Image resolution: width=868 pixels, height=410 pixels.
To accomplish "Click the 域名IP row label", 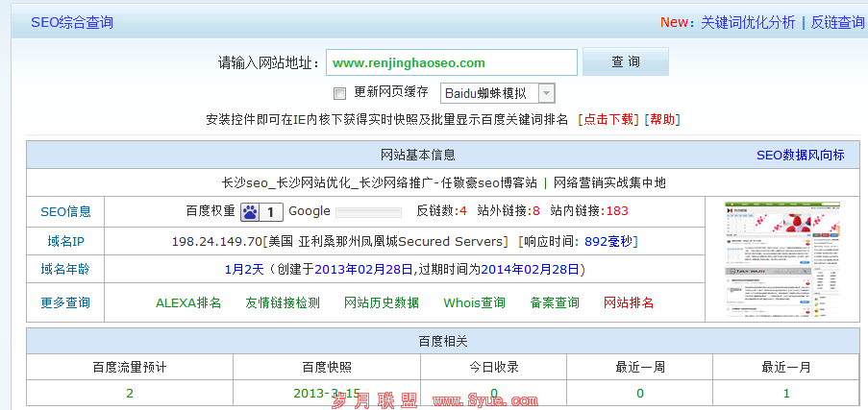I will 65,241.
